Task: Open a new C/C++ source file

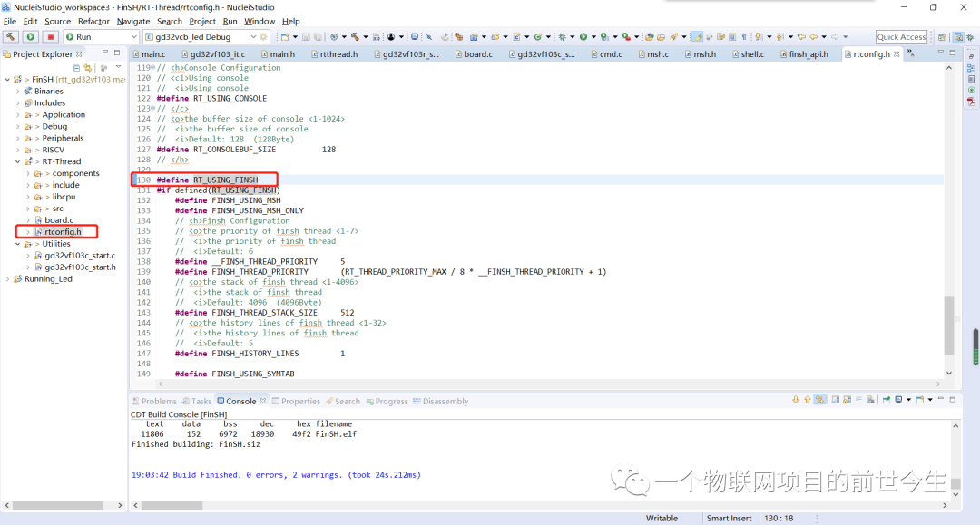Action: [517, 37]
